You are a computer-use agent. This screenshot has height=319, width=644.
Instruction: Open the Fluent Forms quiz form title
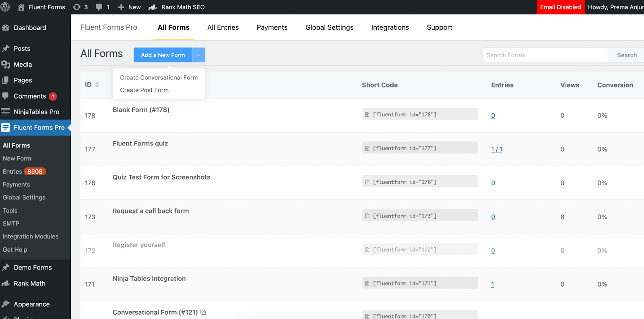[140, 143]
